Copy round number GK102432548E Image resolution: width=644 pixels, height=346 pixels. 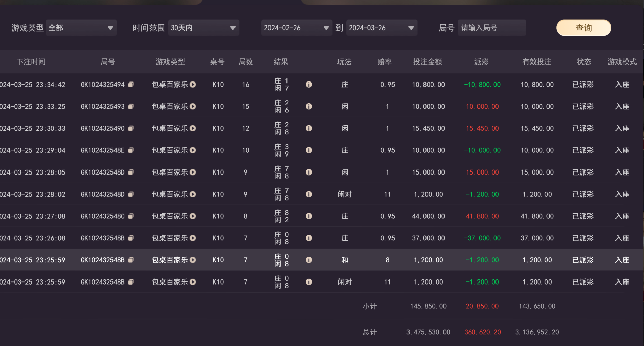pos(131,150)
